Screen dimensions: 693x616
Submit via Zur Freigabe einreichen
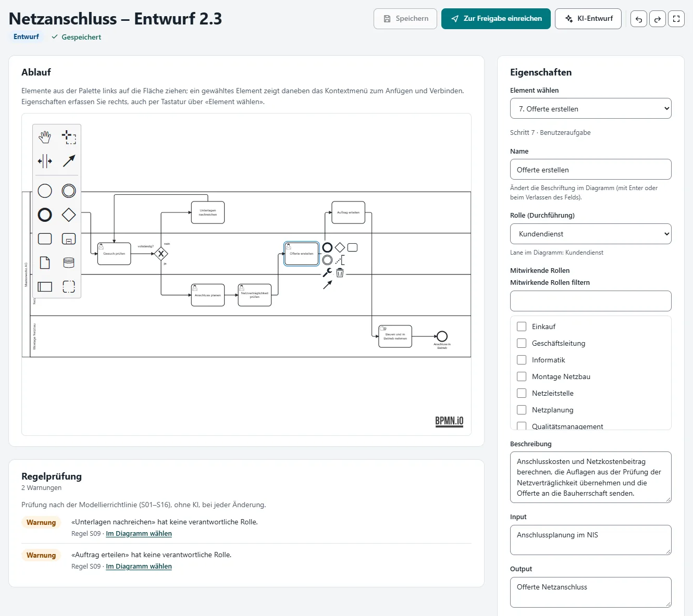point(496,19)
